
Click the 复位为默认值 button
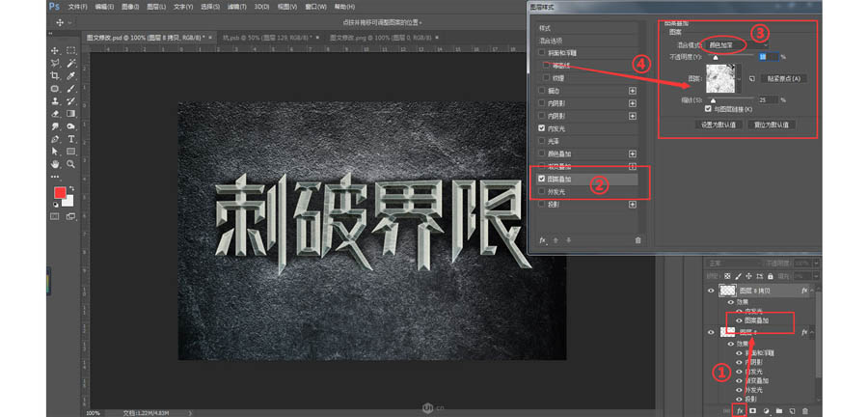[x=772, y=125]
